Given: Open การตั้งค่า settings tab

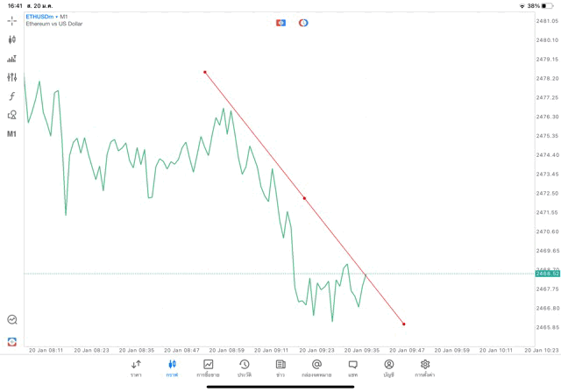Looking at the screenshot, I should click(x=425, y=367).
